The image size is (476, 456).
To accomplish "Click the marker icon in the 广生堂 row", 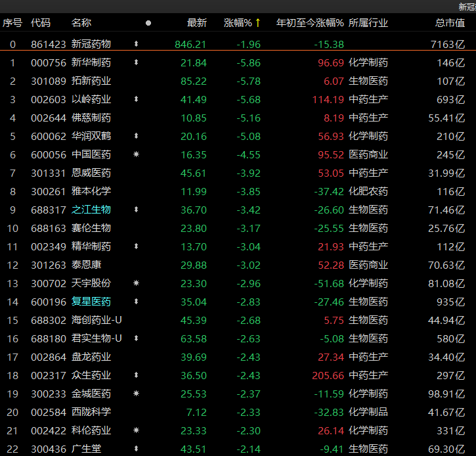I will pyautogui.click(x=137, y=448).
